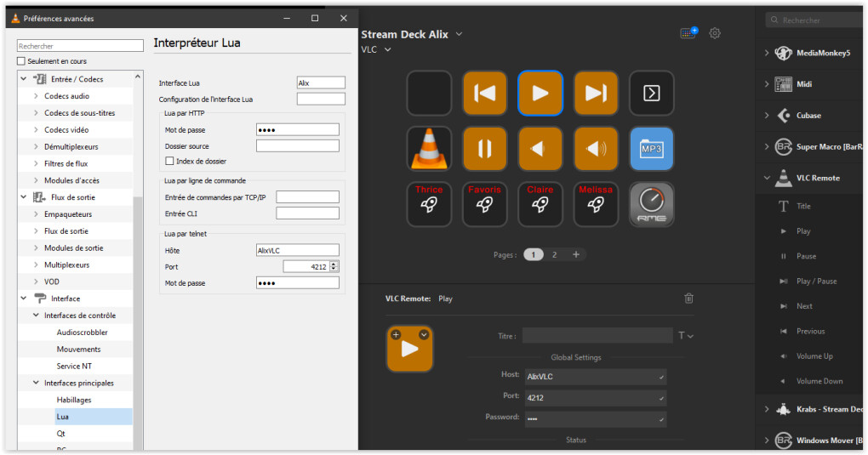
Task: Toggle the Seulement en cours checkbox
Action: tap(21, 61)
